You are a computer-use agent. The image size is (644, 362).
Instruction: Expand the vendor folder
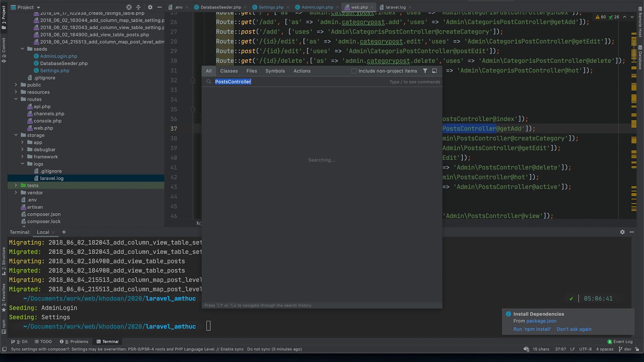tap(16, 193)
